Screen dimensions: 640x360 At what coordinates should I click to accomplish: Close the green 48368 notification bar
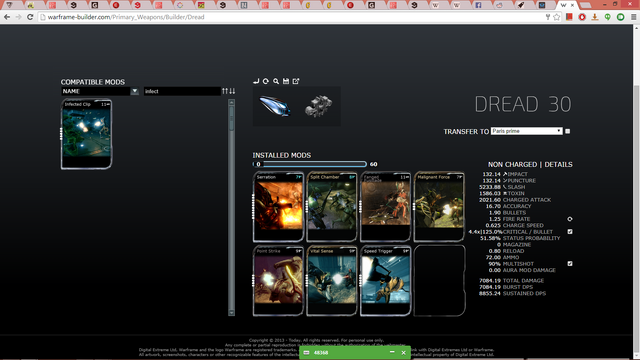(403, 352)
